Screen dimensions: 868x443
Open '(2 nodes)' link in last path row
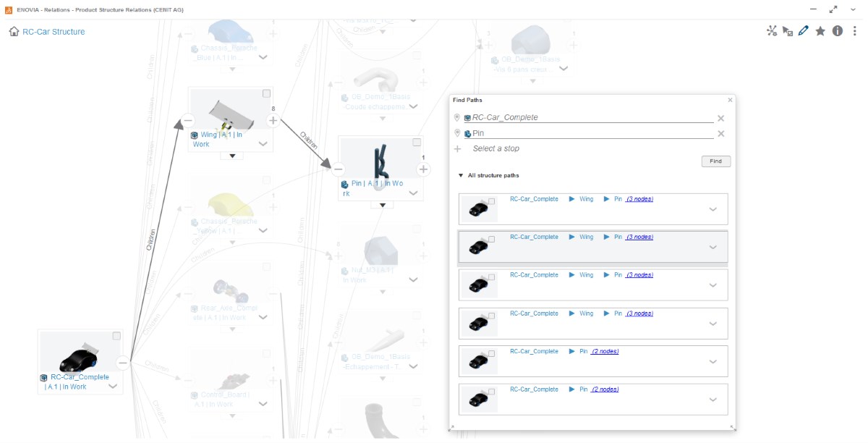pos(605,389)
